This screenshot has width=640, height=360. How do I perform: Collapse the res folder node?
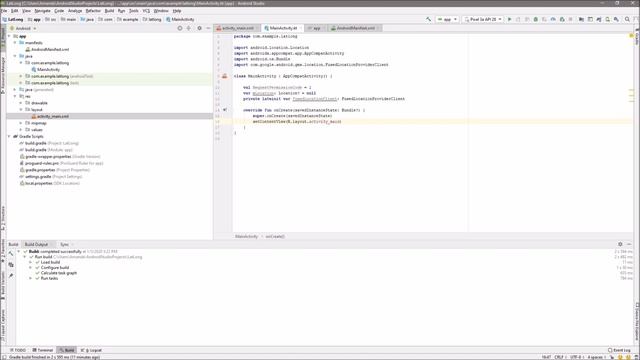click(x=15, y=96)
